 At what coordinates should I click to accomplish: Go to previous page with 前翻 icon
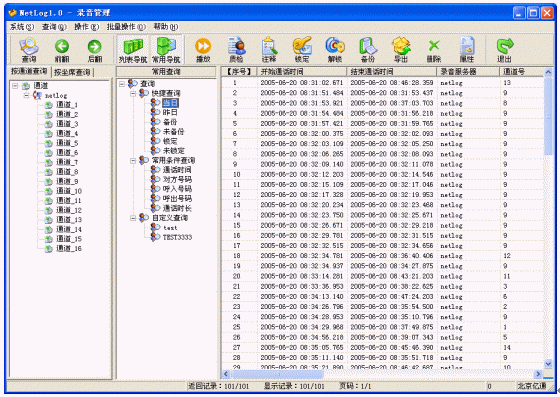click(x=62, y=50)
